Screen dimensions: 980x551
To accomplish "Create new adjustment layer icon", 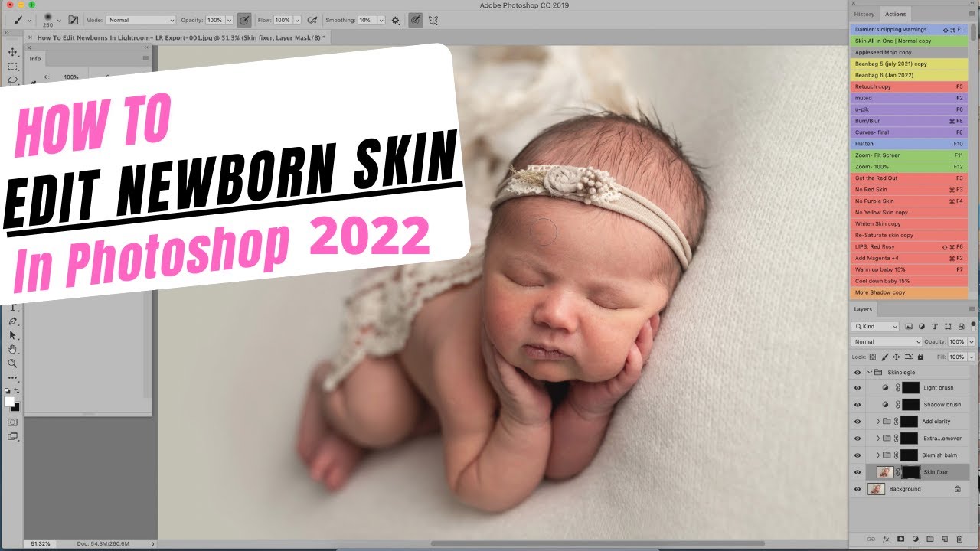I will [x=916, y=540].
